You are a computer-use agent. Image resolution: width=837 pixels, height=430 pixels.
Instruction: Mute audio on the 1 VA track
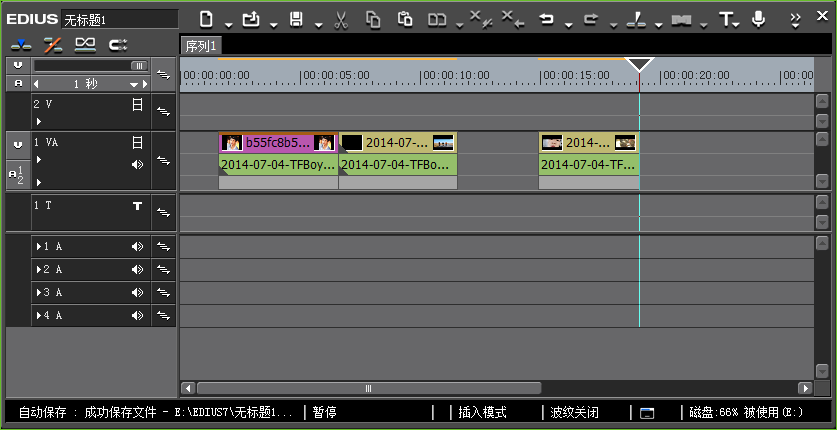pos(138,164)
